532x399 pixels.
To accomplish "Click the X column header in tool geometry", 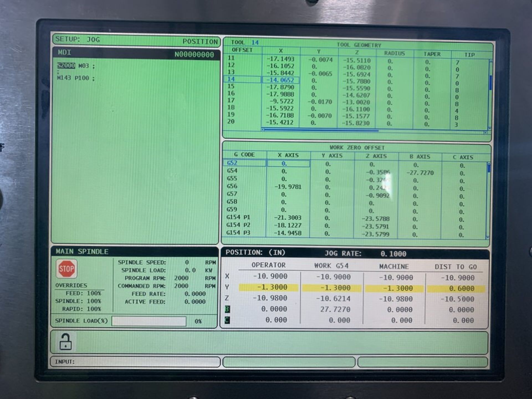I will [x=281, y=51].
